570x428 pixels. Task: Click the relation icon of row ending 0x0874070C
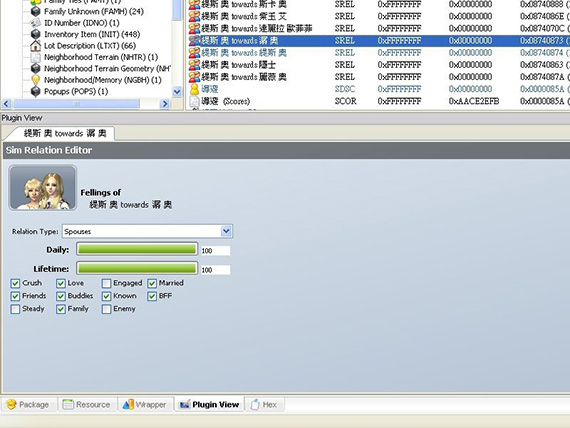[194, 28]
